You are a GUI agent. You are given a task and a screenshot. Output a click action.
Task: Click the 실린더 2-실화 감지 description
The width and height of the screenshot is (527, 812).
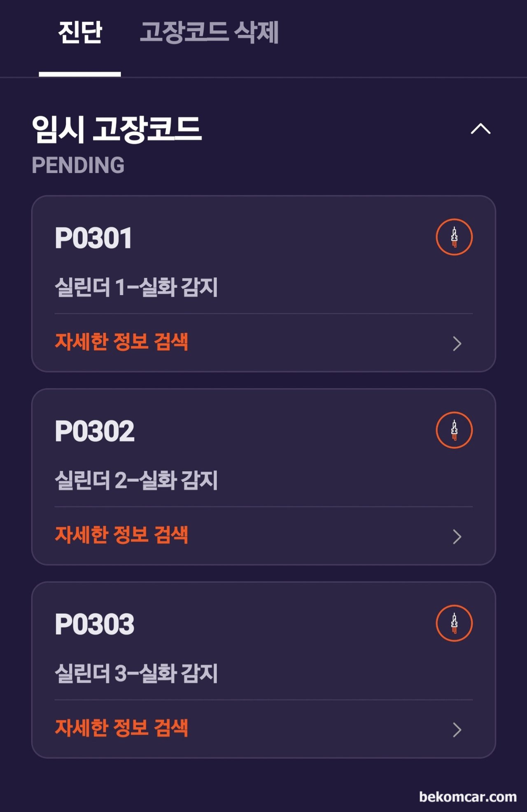(x=136, y=480)
